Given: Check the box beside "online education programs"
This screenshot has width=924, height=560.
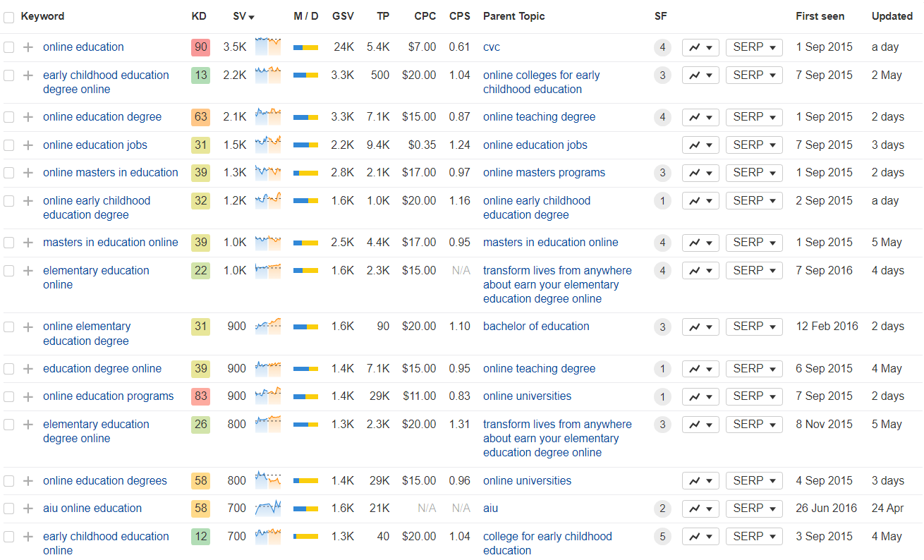Looking at the screenshot, I should [x=9, y=396].
